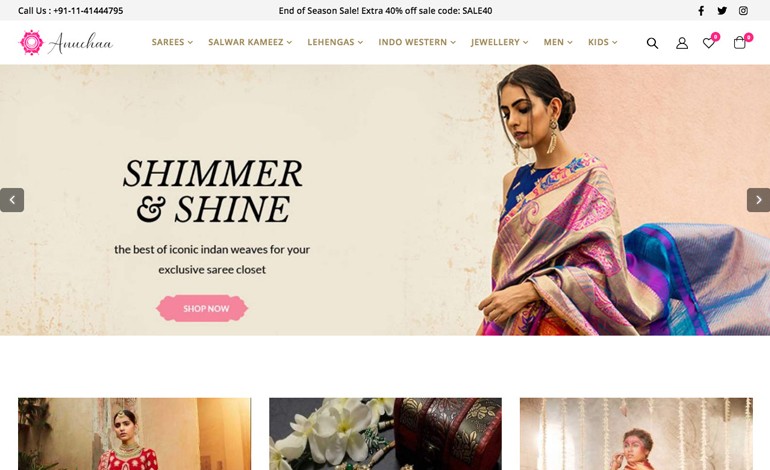770x470 pixels.
Task: Expand the Salwar Kameez dropdown
Action: pos(250,42)
